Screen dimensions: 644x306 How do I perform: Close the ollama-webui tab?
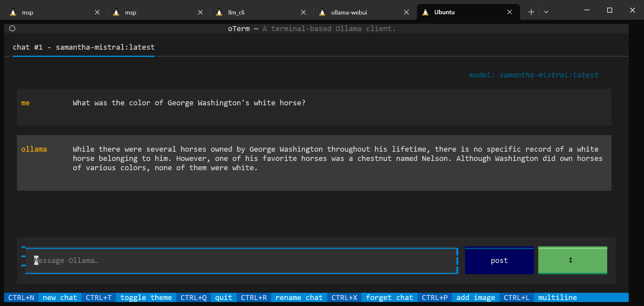(x=406, y=12)
